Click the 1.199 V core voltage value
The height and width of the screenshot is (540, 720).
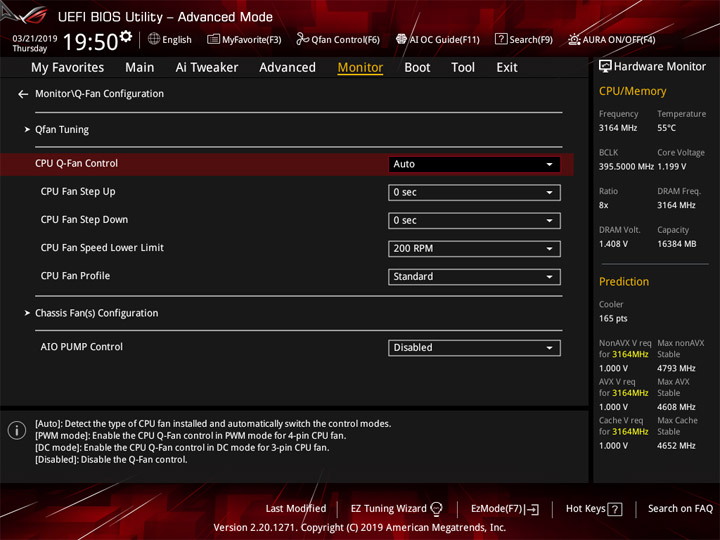pos(671,167)
